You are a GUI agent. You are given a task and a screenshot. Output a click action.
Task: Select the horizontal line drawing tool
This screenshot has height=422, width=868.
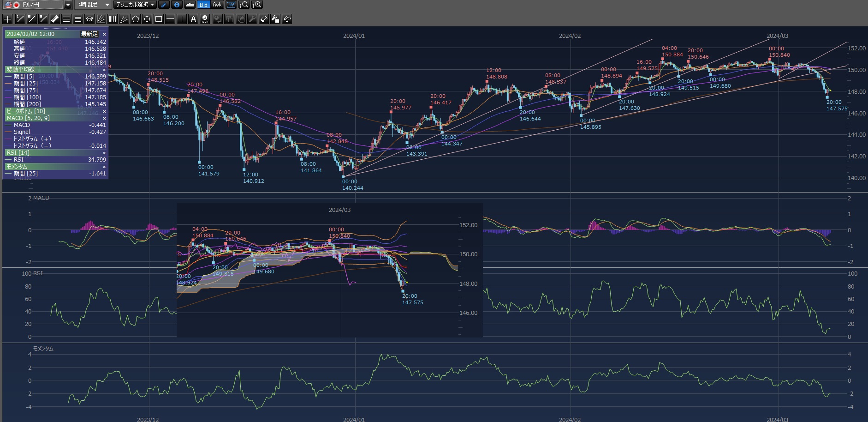[170, 19]
